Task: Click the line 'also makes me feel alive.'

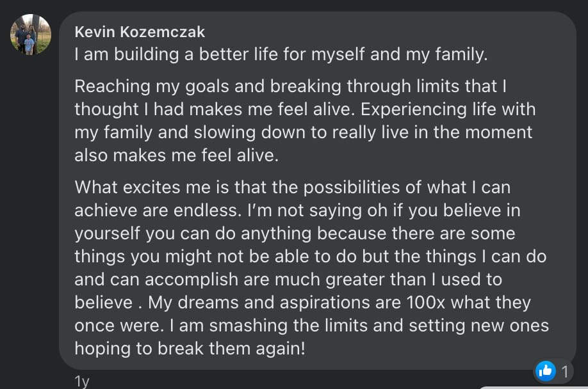Action: point(176,155)
